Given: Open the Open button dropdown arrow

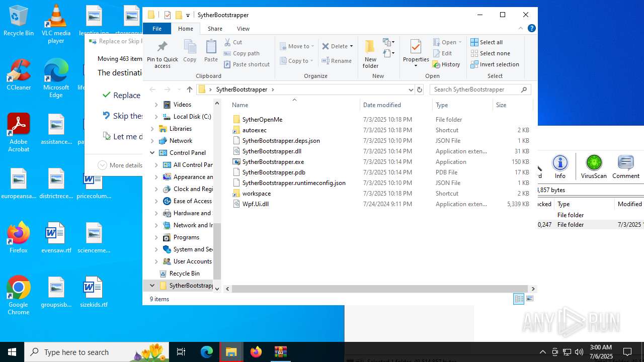Looking at the screenshot, I should pos(460,42).
